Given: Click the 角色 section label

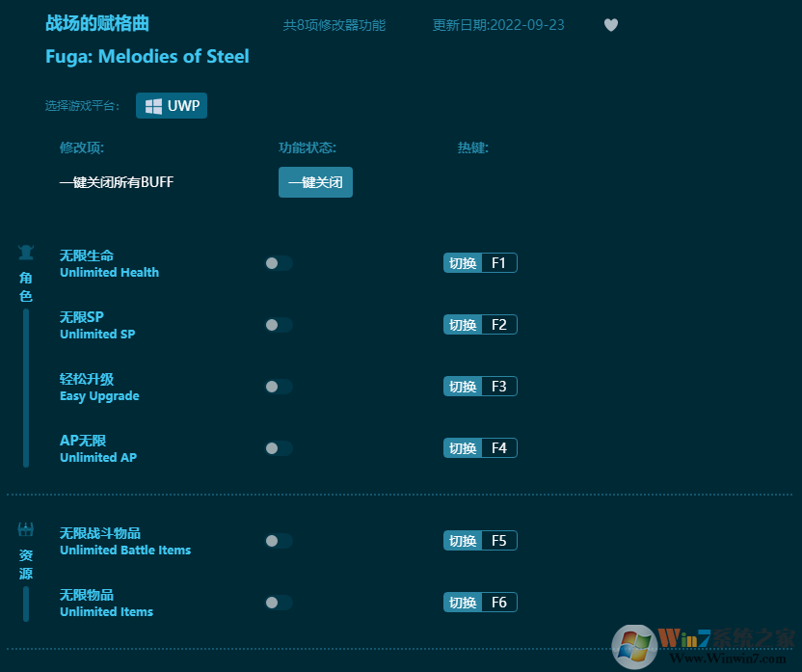Looking at the screenshot, I should tap(26, 287).
